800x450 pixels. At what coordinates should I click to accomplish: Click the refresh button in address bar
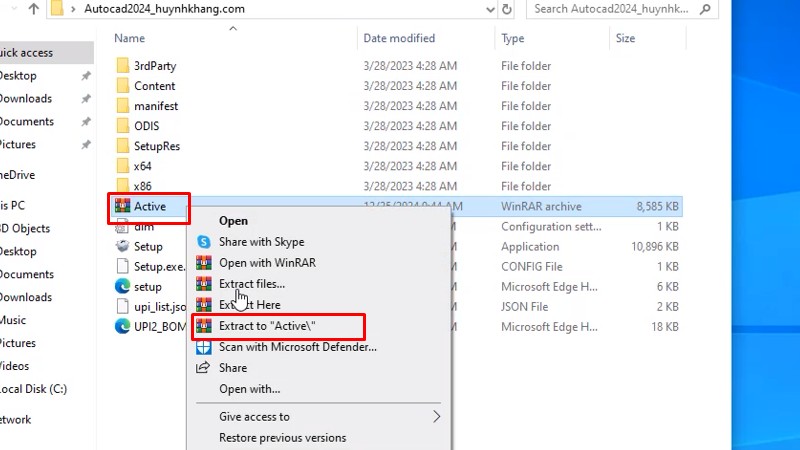click(508, 9)
